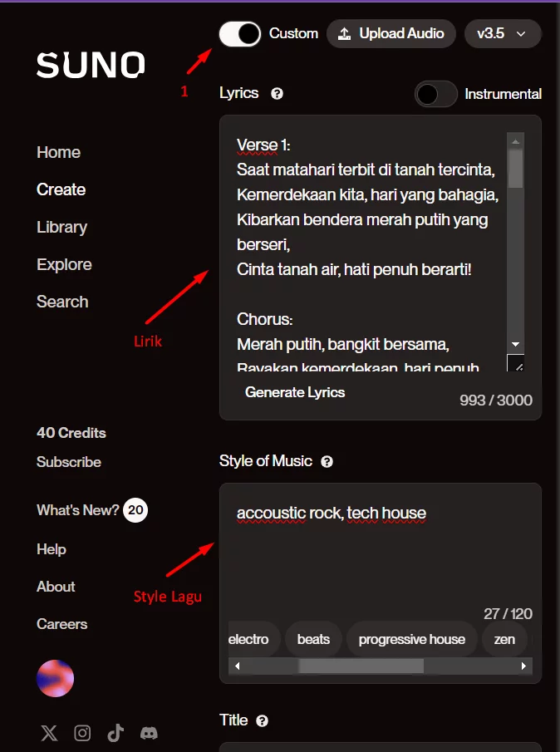The height and width of the screenshot is (752, 560).
Task: Click the Upload Audio button
Action: click(391, 33)
